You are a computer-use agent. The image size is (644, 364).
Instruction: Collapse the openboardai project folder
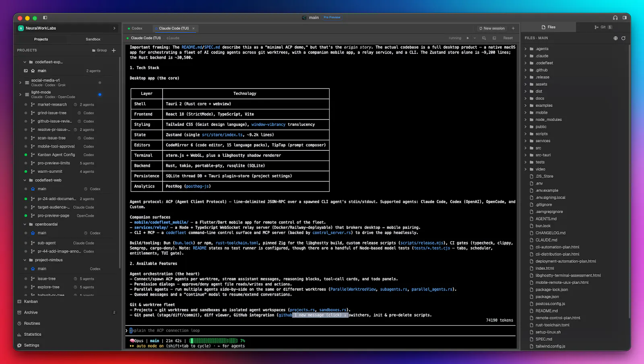click(x=25, y=224)
